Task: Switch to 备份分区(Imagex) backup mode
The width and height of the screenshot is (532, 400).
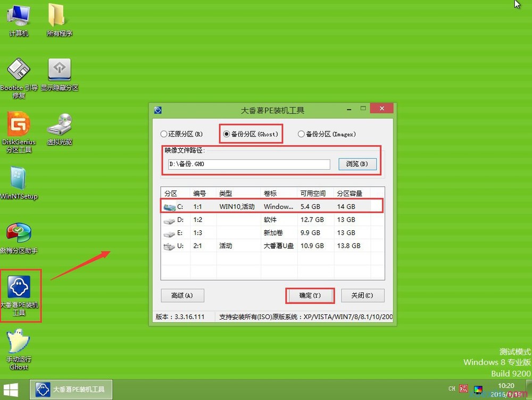Action: [x=301, y=134]
